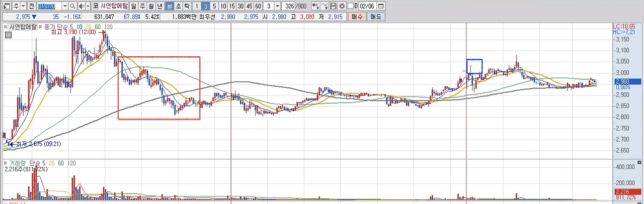Click the grid table icon under legend
Viewport: 644px width, 204px height.
click(x=8, y=35)
